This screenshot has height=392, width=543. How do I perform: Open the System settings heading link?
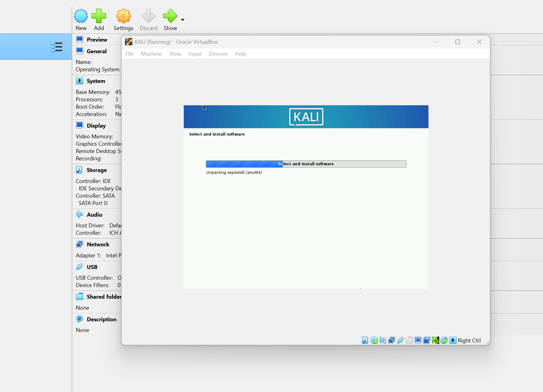tap(96, 81)
